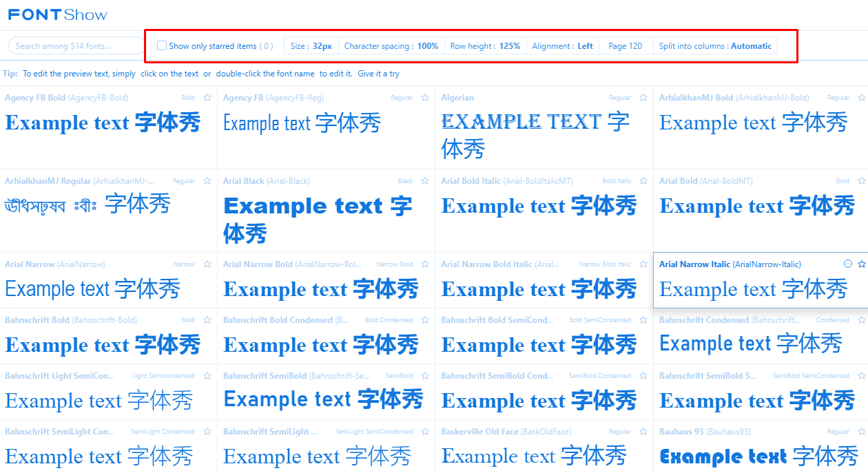Screen dimensions: 868x473
Task: Star the Agency FB Regular font
Action: (x=426, y=98)
